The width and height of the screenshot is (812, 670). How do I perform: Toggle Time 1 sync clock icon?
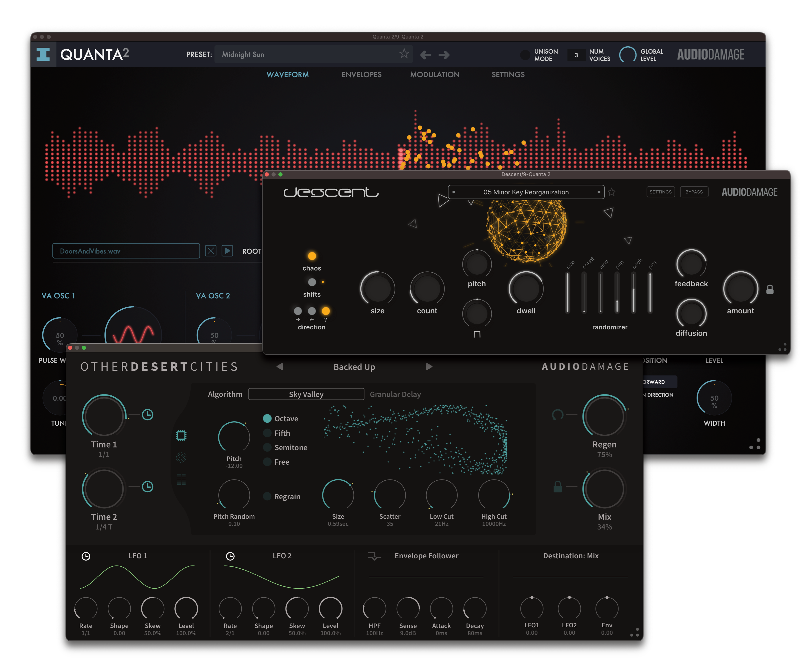pyautogui.click(x=147, y=415)
